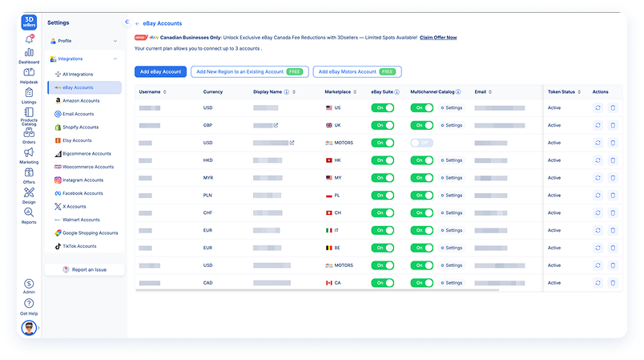Open Settings for the PL row
The width and height of the screenshot is (644, 360).
click(452, 195)
